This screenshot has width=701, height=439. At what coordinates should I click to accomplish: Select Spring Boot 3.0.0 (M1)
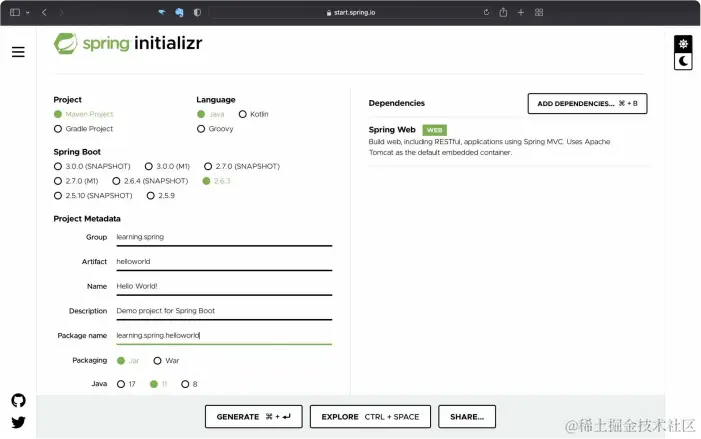167,166
